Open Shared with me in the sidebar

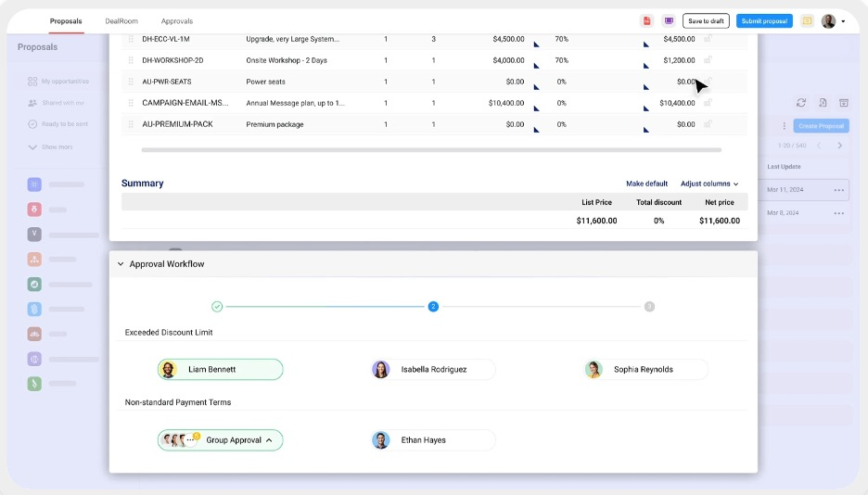(x=56, y=103)
